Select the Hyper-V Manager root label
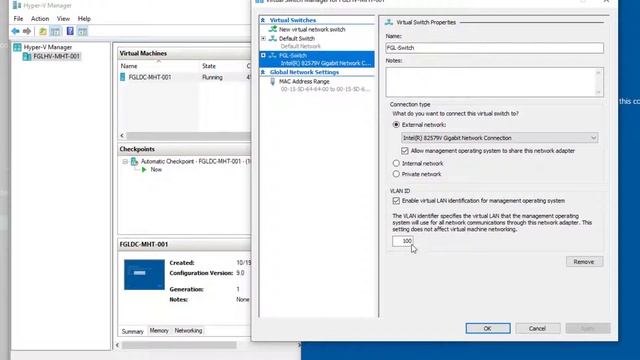The width and height of the screenshot is (640, 360). tap(48, 47)
